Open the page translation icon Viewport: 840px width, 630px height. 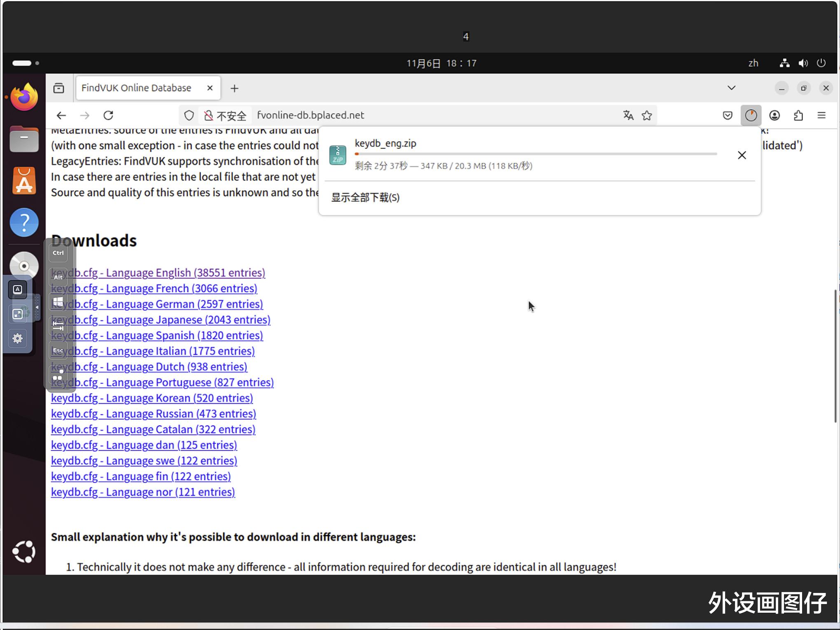point(628,115)
